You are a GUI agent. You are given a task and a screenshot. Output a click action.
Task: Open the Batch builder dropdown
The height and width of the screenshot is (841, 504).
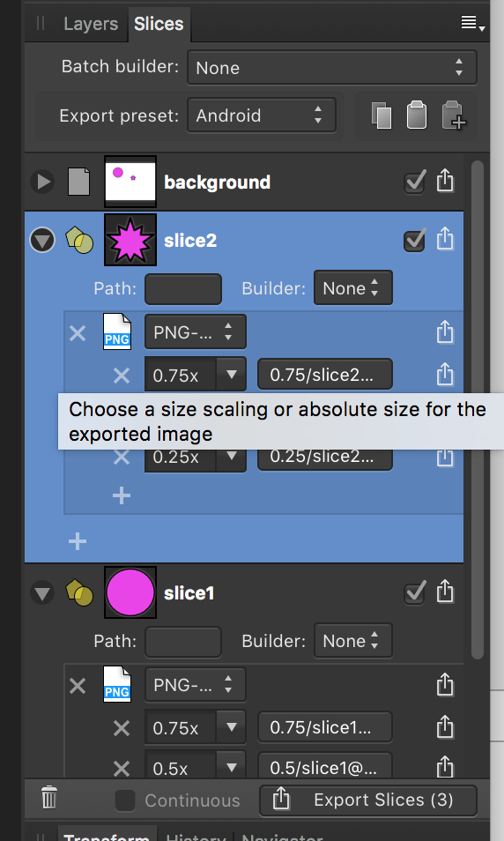(x=332, y=68)
